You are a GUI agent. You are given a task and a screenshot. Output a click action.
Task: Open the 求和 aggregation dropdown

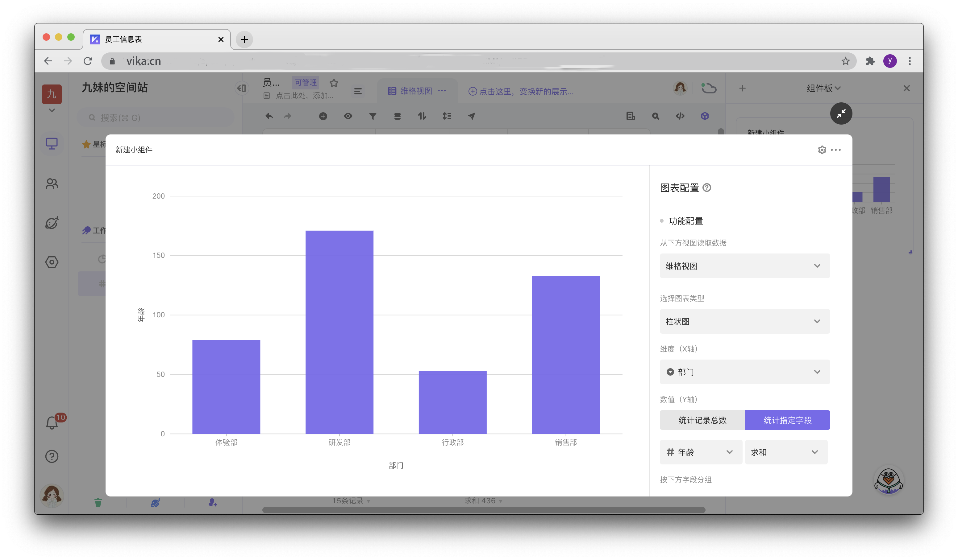tap(785, 452)
